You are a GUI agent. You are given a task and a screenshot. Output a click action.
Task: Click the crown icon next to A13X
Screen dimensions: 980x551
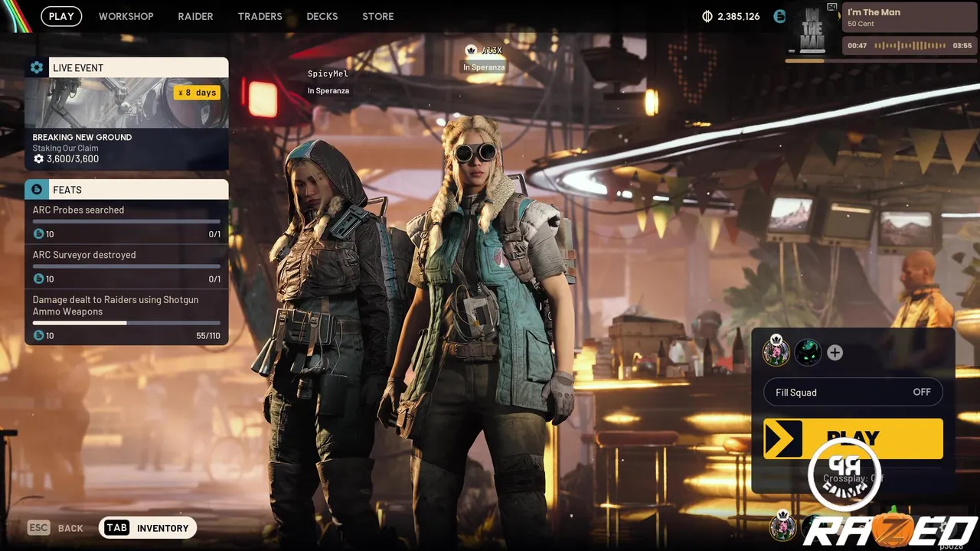(x=471, y=50)
